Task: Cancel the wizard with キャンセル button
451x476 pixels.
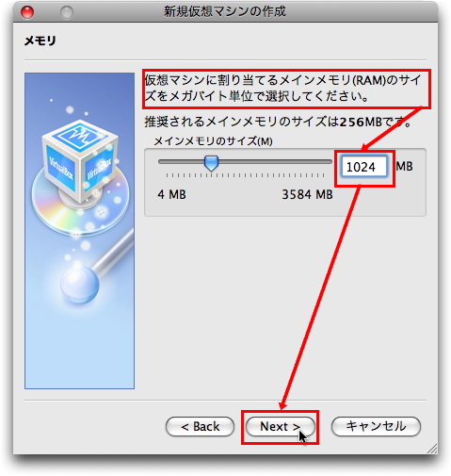Action: click(x=376, y=426)
